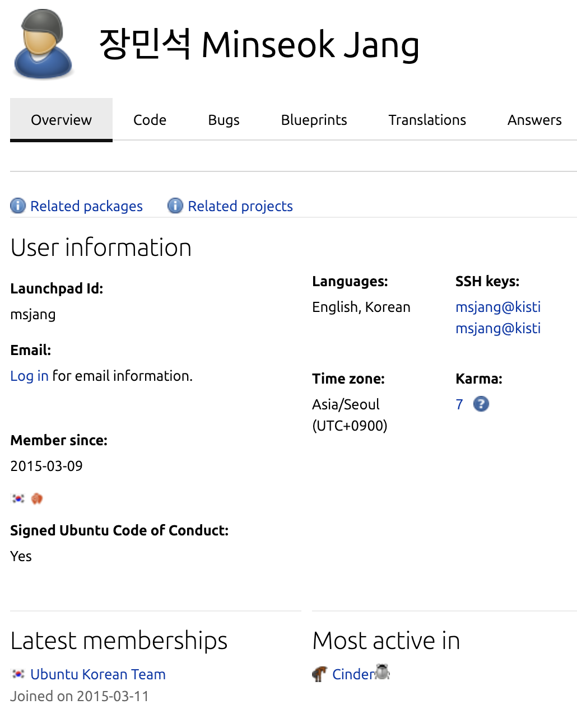Click the karma value 7 link
Viewport: 577px width, 728px height.
click(459, 404)
